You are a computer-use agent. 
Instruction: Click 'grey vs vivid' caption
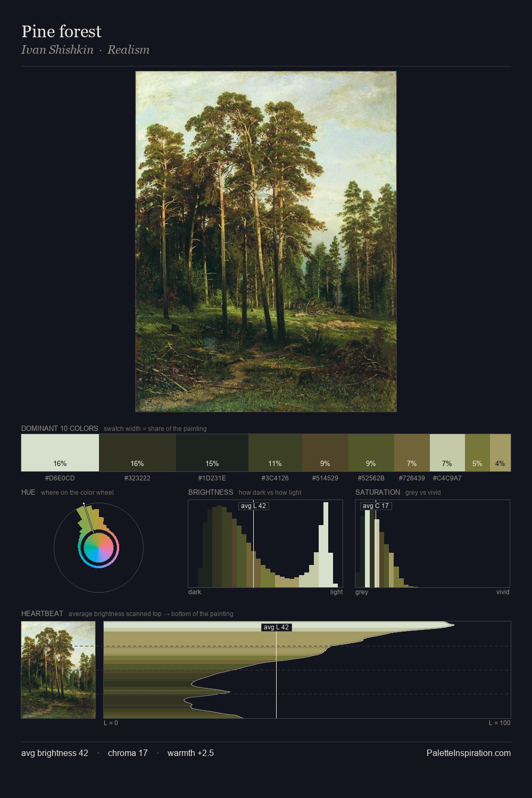coord(423,493)
